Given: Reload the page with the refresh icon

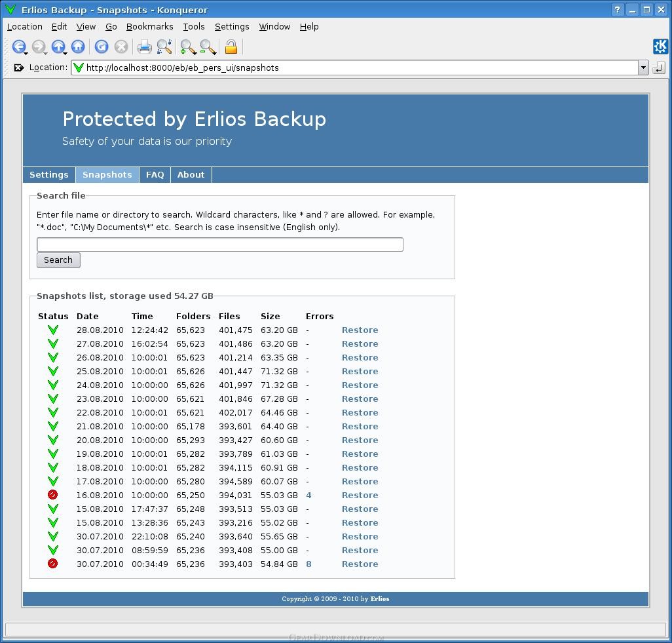Looking at the screenshot, I should coord(102,47).
